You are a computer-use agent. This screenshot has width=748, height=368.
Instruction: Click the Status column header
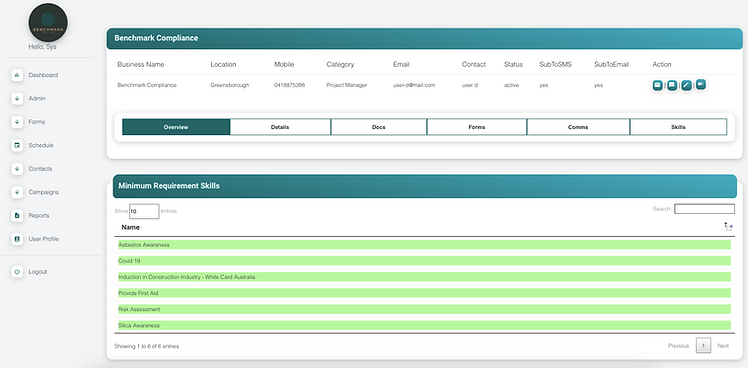point(513,64)
